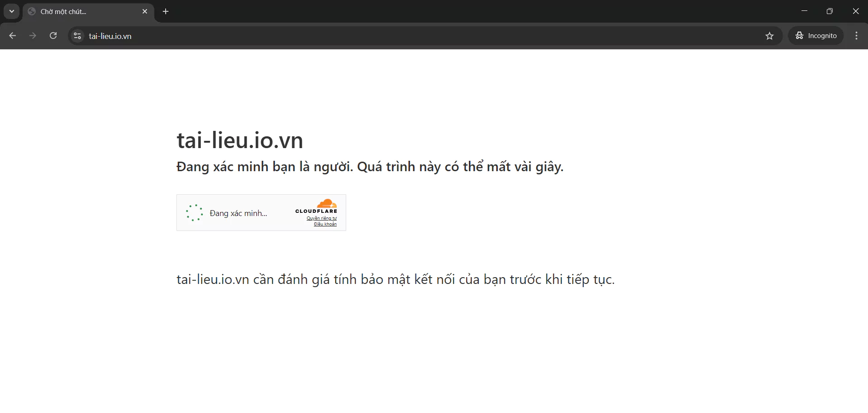Minimize the browser window
Viewport: 868px width, 413px height.
click(804, 11)
